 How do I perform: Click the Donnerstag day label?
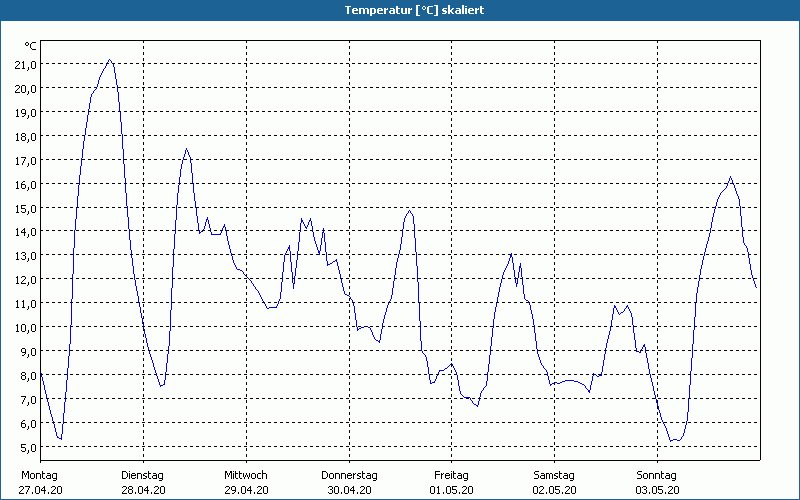click(349, 475)
